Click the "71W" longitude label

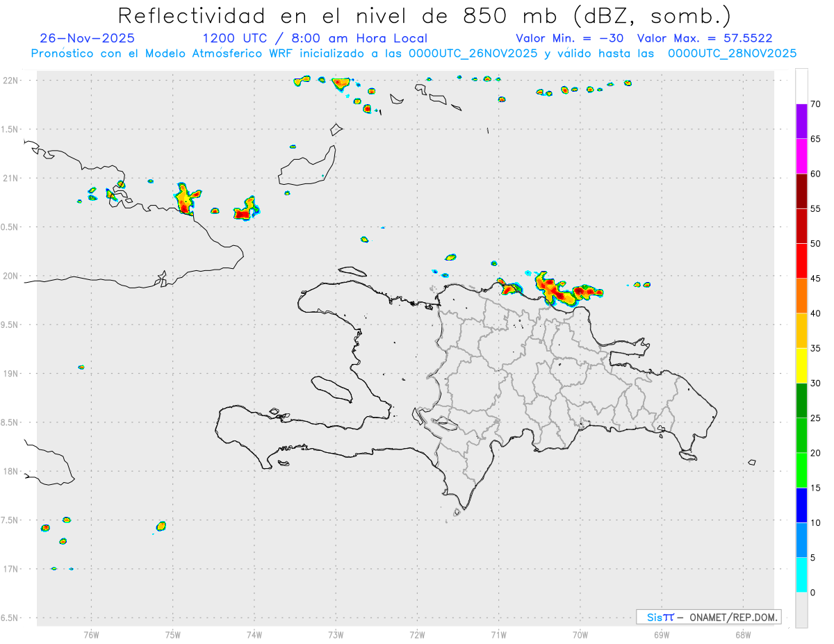[x=499, y=634]
